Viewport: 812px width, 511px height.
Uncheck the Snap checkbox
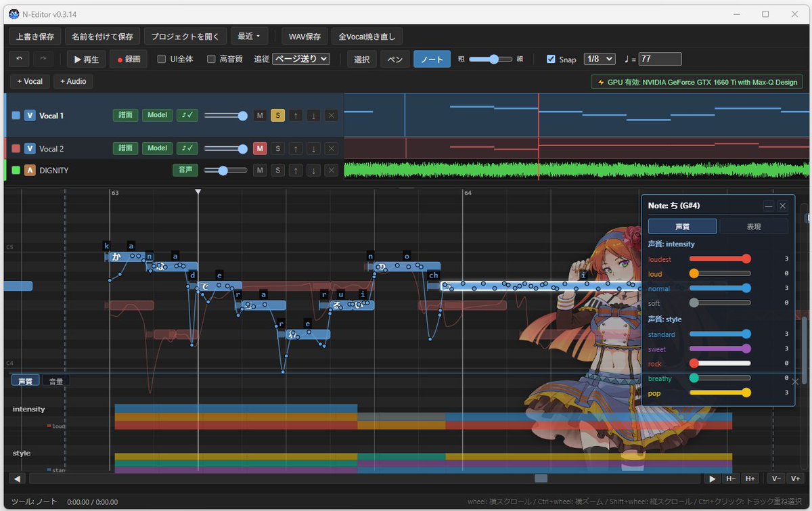pos(551,59)
